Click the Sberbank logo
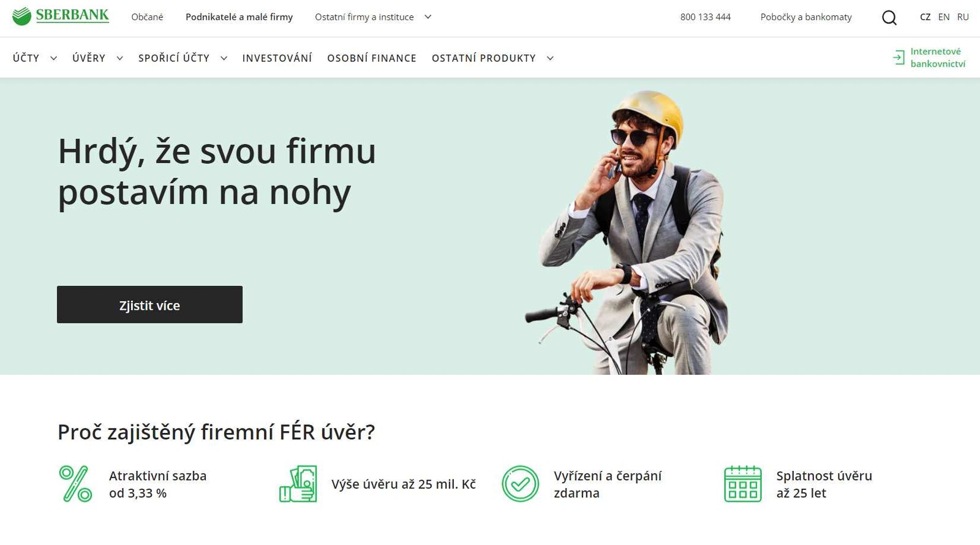This screenshot has width=980, height=545. click(x=61, y=16)
